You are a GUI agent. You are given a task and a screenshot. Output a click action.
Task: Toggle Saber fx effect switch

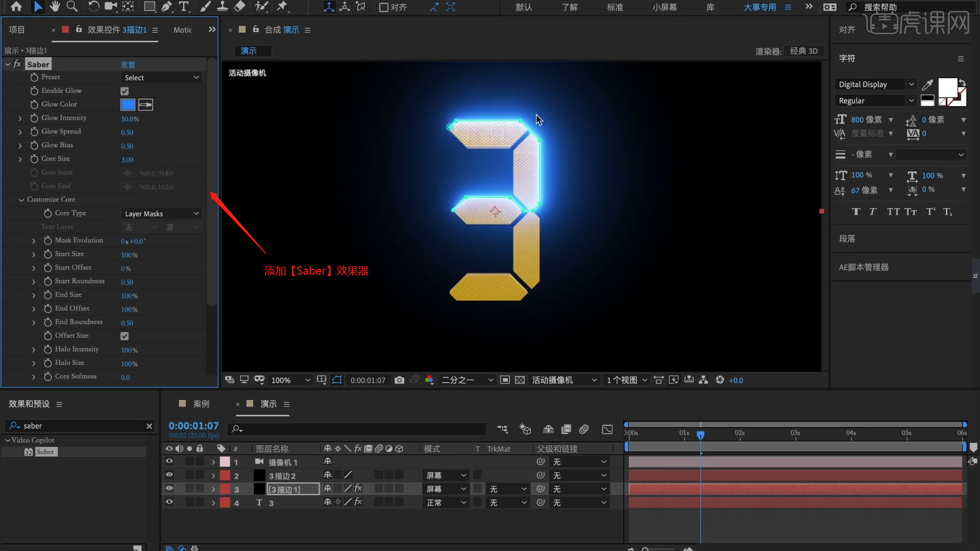click(x=17, y=64)
